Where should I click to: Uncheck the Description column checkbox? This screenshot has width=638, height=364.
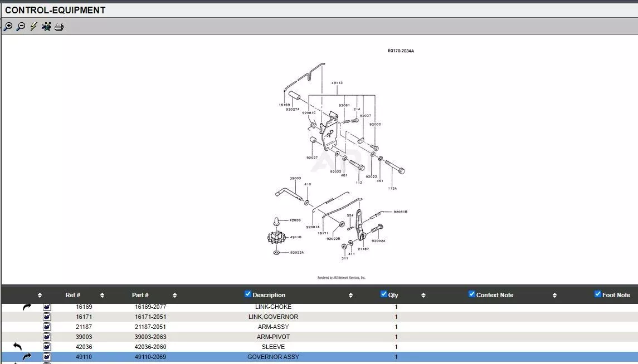click(248, 294)
